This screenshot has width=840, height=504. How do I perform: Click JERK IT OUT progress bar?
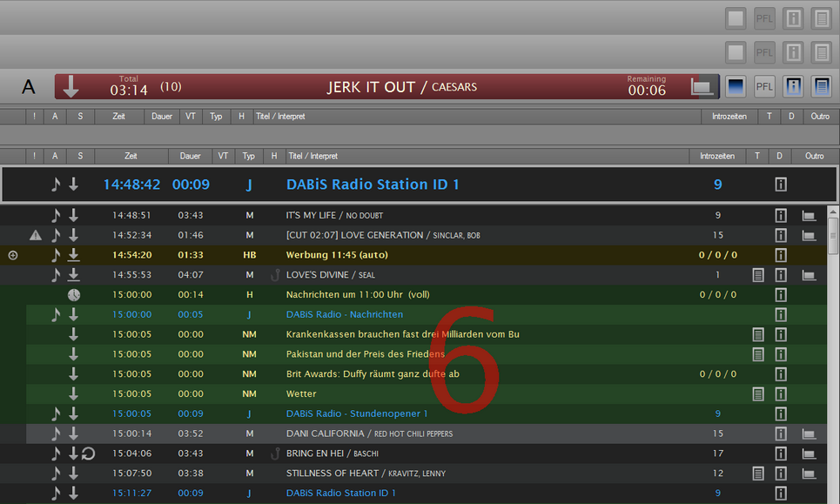click(x=386, y=87)
